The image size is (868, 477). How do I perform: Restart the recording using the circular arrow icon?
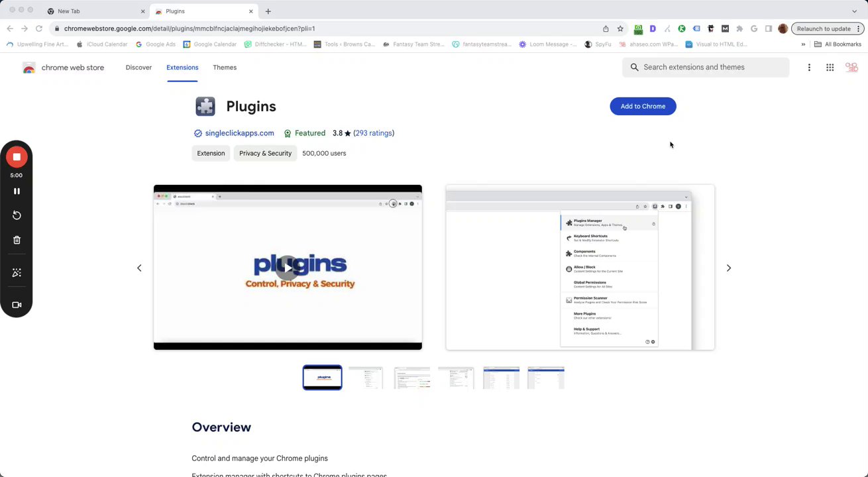pyautogui.click(x=17, y=215)
